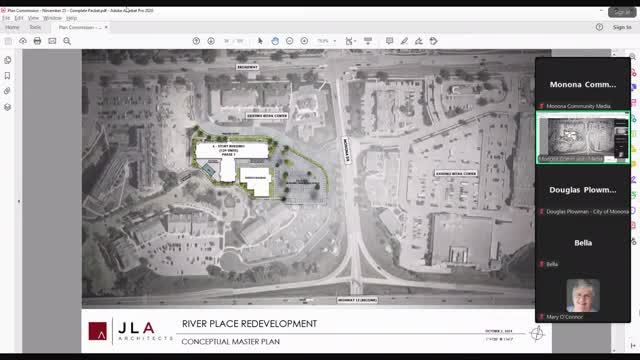Open the Help menu
Image resolution: width=640 pixels, height=360 pixels.
71,18
